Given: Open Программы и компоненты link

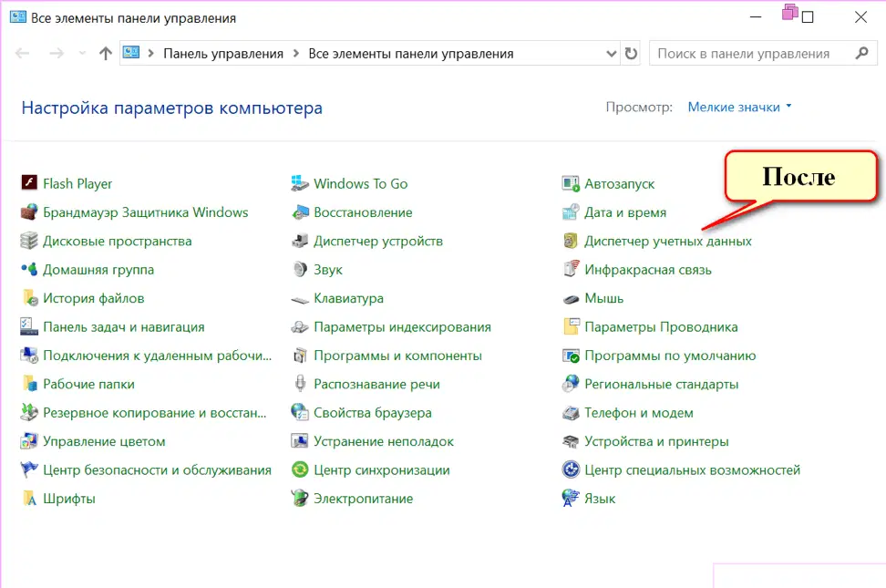Looking at the screenshot, I should [397, 356].
